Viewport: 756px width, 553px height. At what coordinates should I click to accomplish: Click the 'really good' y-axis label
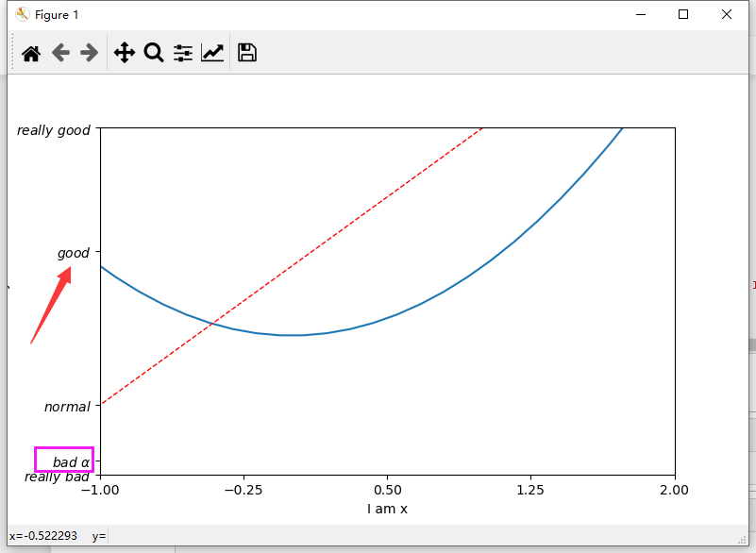[54, 130]
